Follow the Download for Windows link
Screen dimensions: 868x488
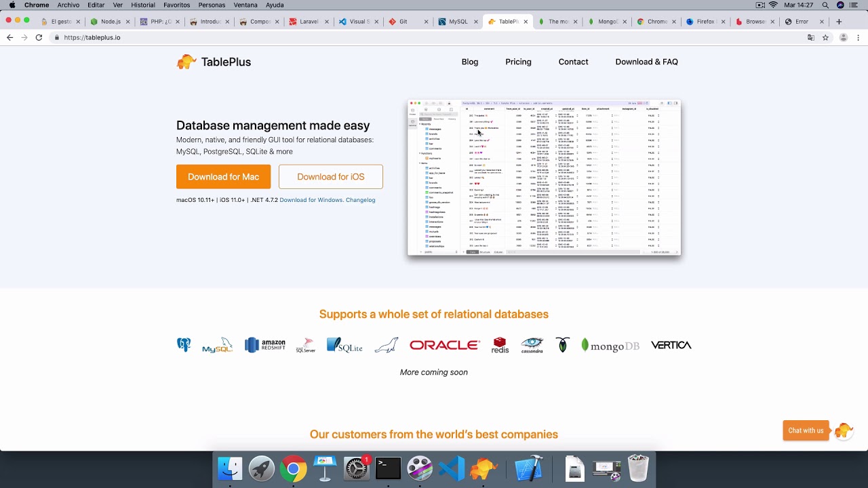(x=311, y=200)
